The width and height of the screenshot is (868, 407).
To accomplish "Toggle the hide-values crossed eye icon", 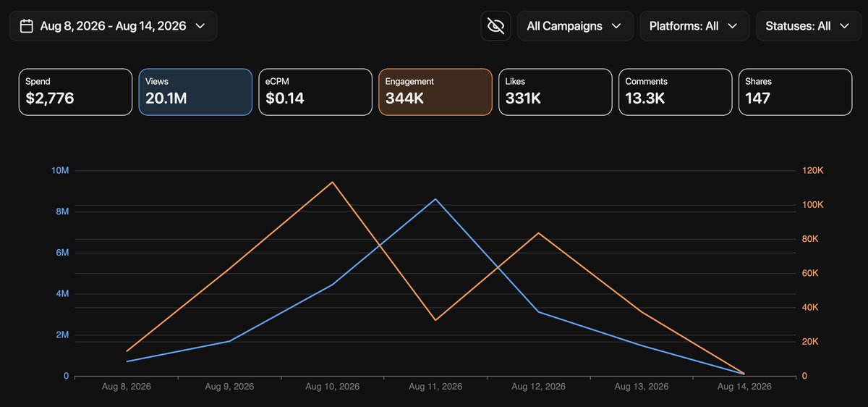I will (x=495, y=26).
